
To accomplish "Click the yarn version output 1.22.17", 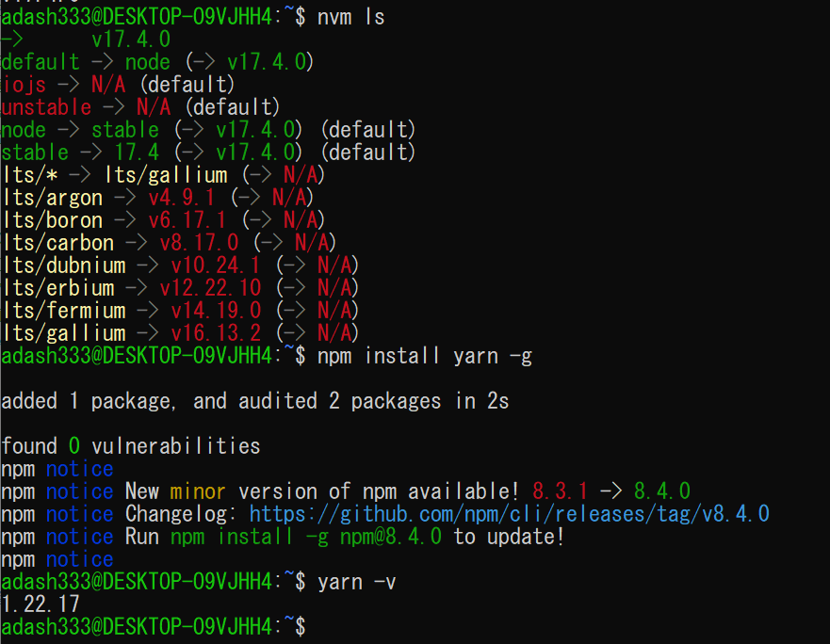I will click(x=41, y=604).
